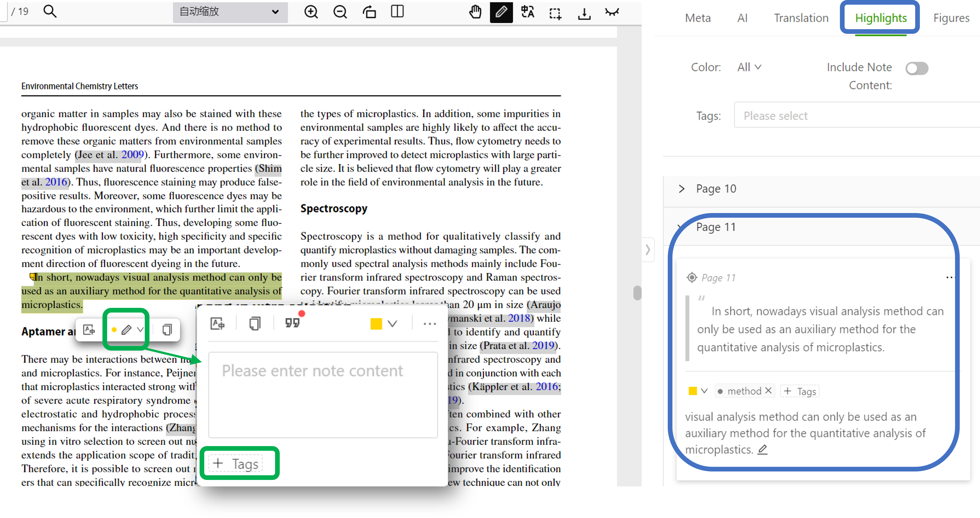980x518 pixels.
Task: Remove the method tag
Action: point(768,391)
